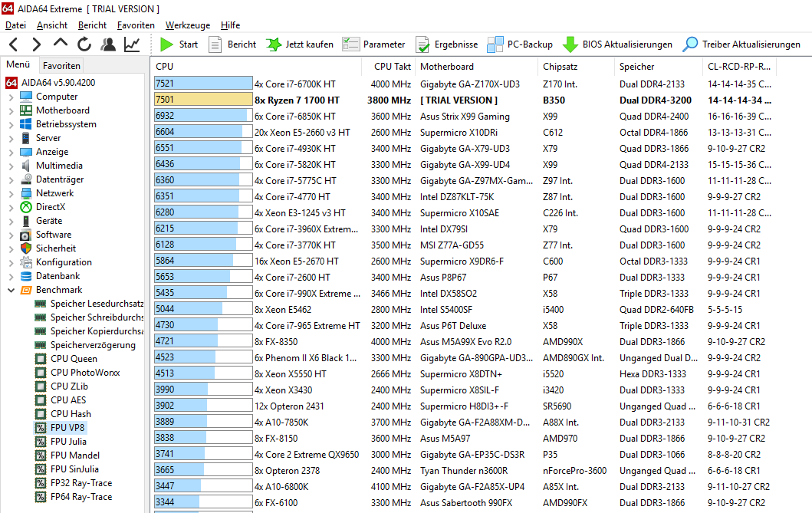Select the Sicherheit shield icon
The height and width of the screenshot is (513, 812).
tap(26, 248)
